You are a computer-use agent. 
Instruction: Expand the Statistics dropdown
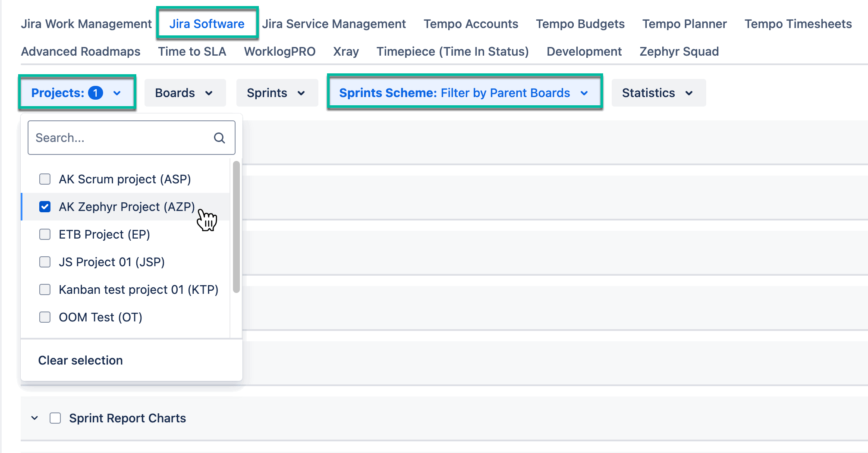658,92
